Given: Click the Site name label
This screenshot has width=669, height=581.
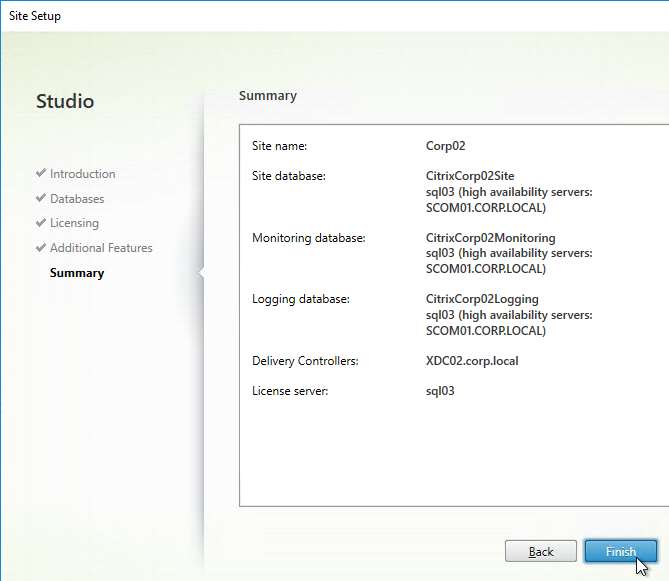Looking at the screenshot, I should click(x=279, y=146).
